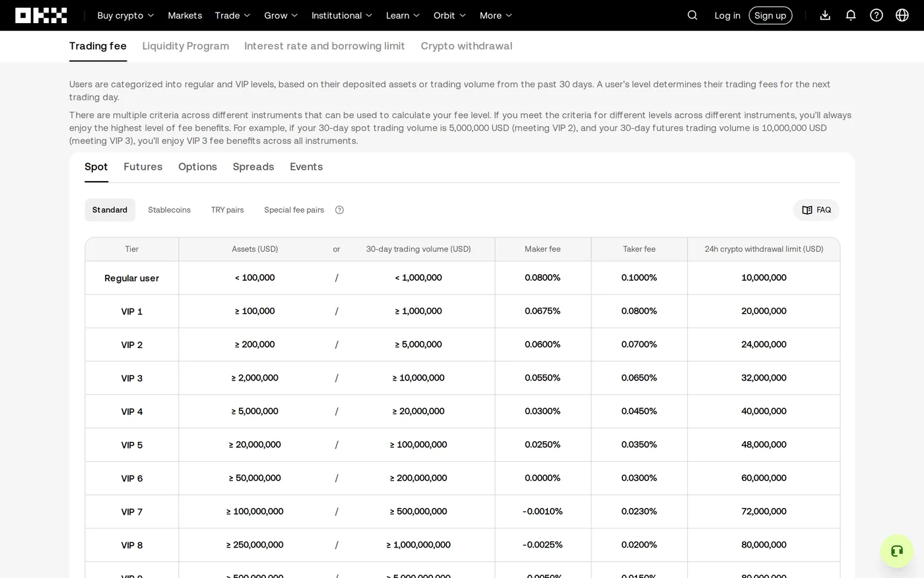Expand the Orbit menu
Screen dimensions: 924x578
point(449,15)
